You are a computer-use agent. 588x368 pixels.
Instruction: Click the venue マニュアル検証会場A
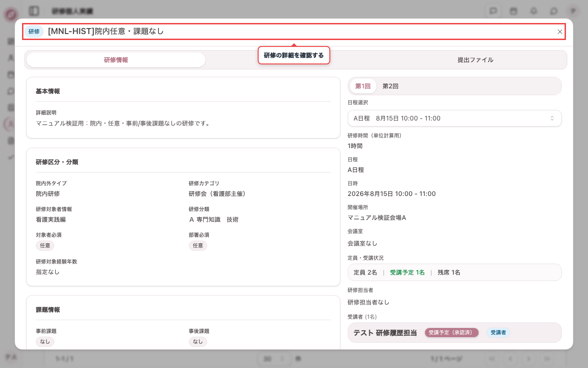tap(377, 218)
